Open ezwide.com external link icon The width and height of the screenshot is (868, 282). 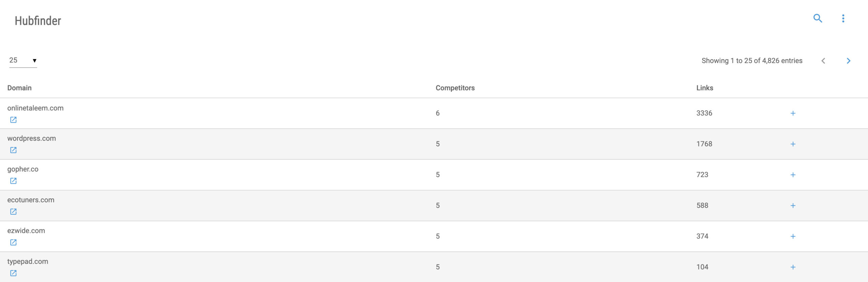(13, 242)
